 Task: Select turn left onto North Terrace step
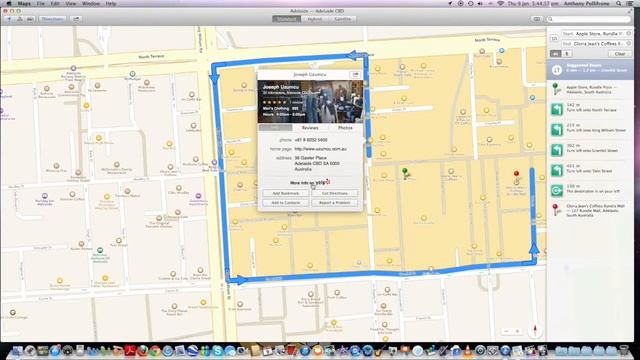point(590,109)
